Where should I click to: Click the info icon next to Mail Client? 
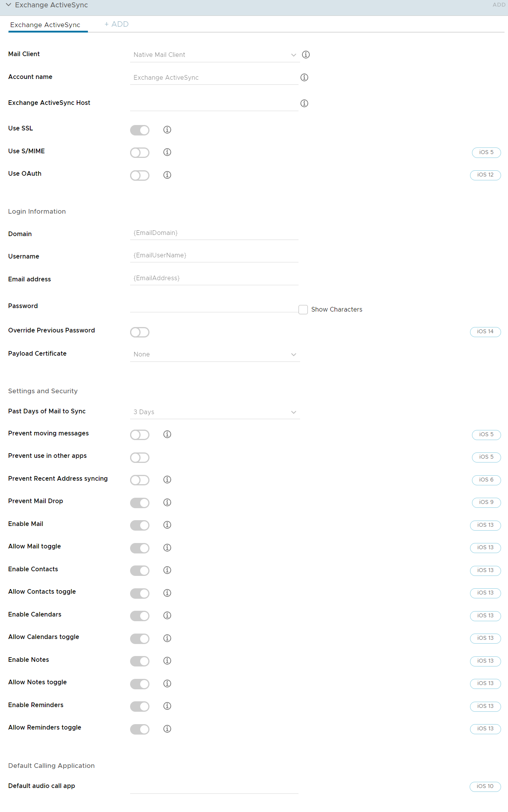pyautogui.click(x=306, y=55)
